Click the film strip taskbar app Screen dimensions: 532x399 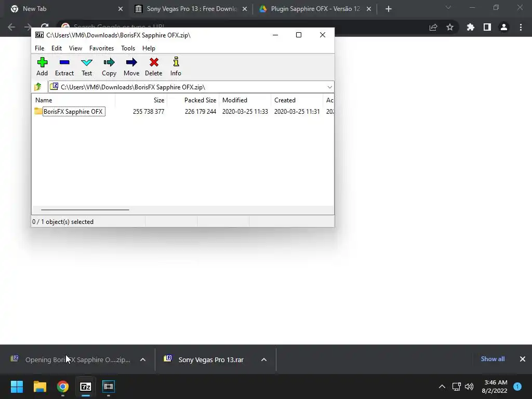[x=109, y=387]
